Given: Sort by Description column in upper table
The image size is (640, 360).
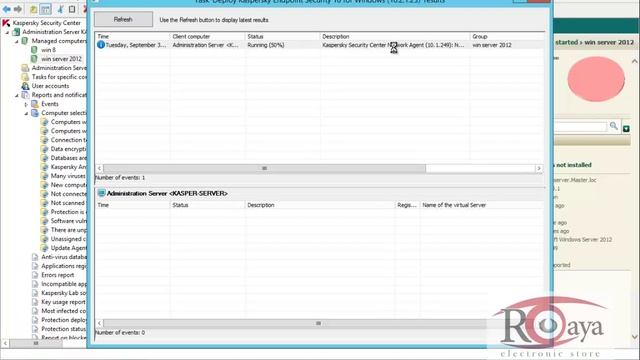Looking at the screenshot, I should click(395, 36).
